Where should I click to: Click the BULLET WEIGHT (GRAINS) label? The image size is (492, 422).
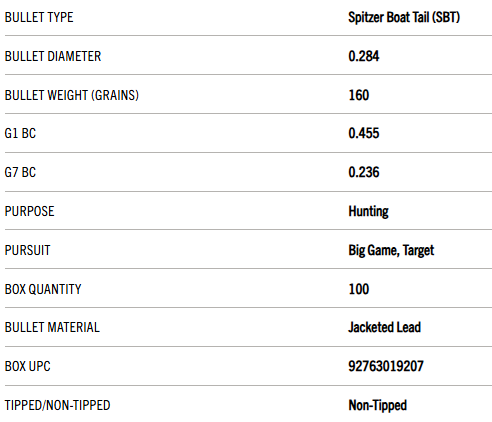click(72, 95)
